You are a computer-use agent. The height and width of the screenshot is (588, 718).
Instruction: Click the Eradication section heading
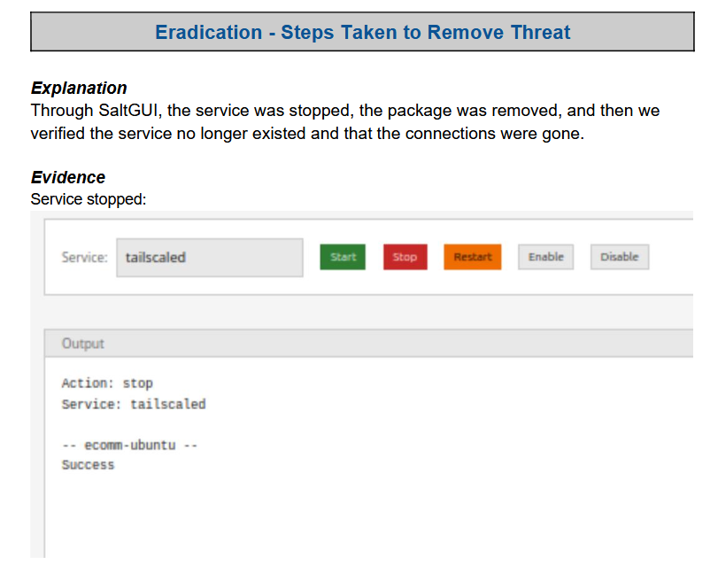(x=363, y=32)
